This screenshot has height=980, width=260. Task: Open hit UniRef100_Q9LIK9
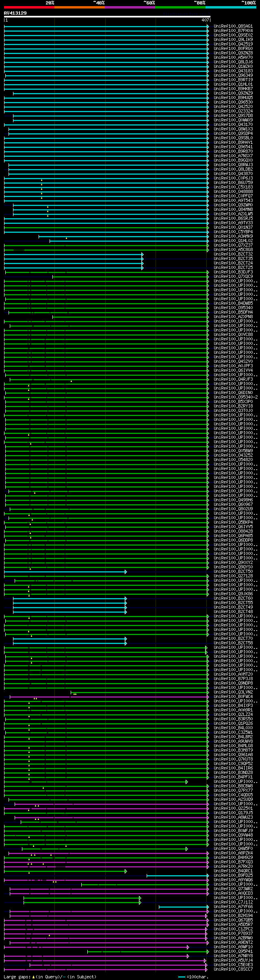tap(233, 40)
